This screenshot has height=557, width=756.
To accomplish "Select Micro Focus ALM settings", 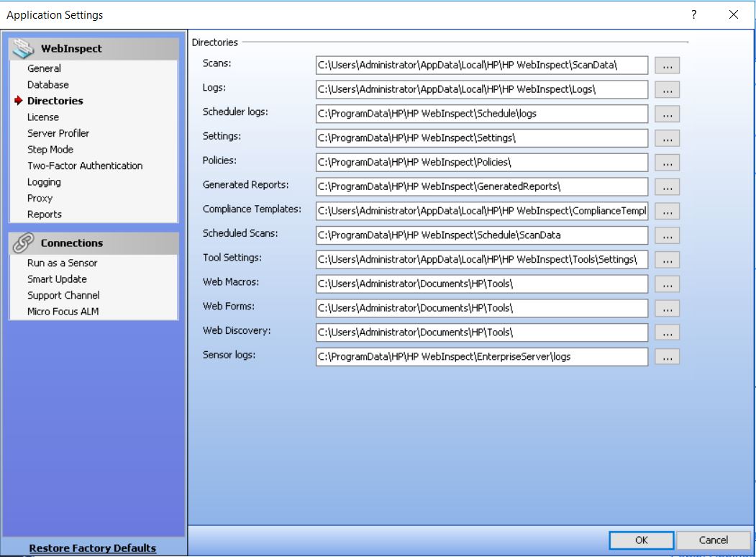I will (x=63, y=312).
